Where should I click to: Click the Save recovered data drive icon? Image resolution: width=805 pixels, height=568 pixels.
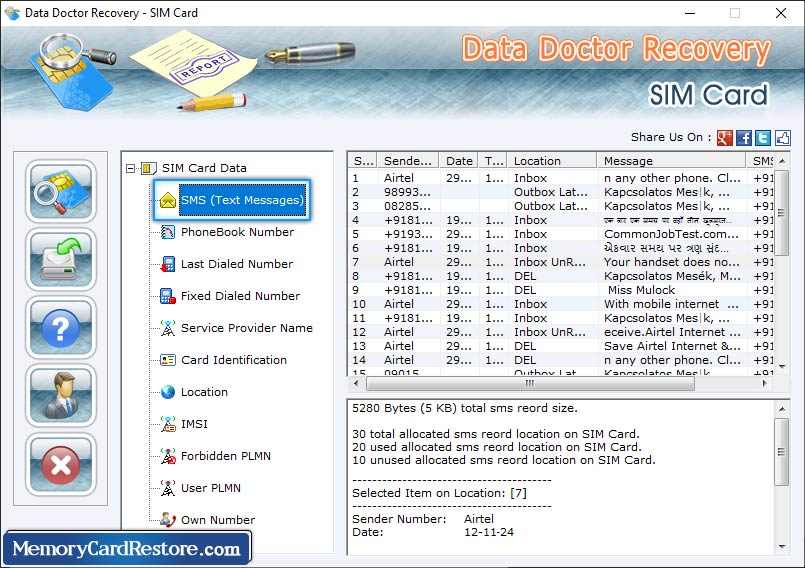pyautogui.click(x=61, y=259)
